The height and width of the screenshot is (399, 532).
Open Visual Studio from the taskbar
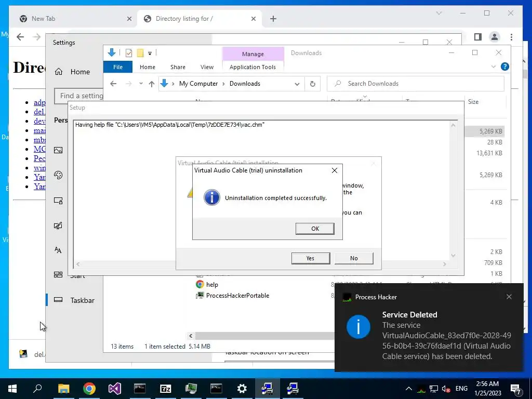(114, 389)
